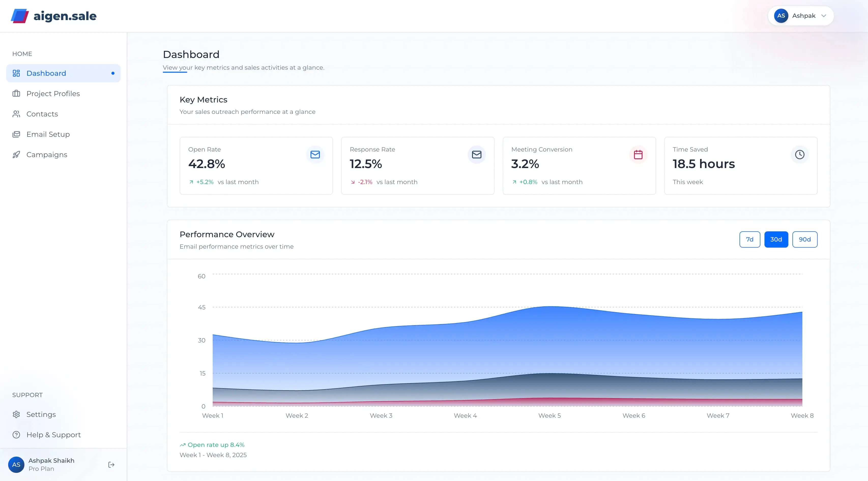Open Email Setup section
Screen dimensions: 868x481
tap(48, 134)
